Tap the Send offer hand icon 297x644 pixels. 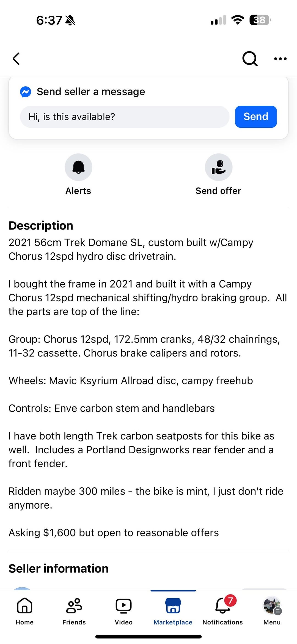click(x=219, y=167)
